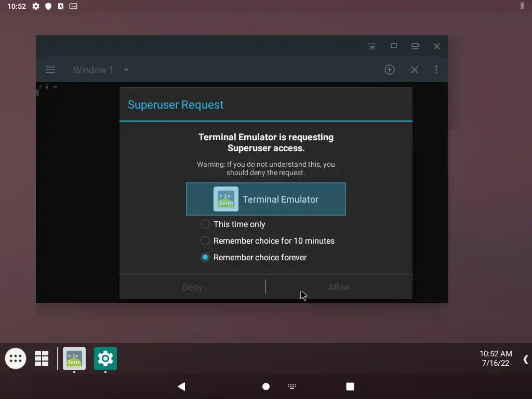This screenshot has width=532, height=399.
Task: Click the Terminal Emulator icon inside dialog
Action: point(226,199)
